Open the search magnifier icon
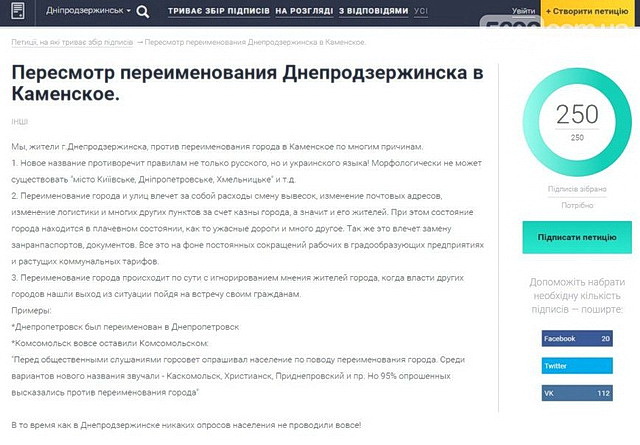 142,11
